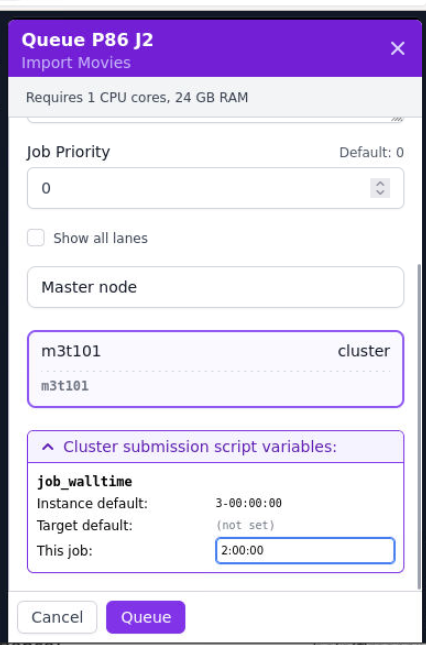The image size is (426, 645).
Task: Decrease Job Priority with down arrow
Action: click(x=380, y=193)
